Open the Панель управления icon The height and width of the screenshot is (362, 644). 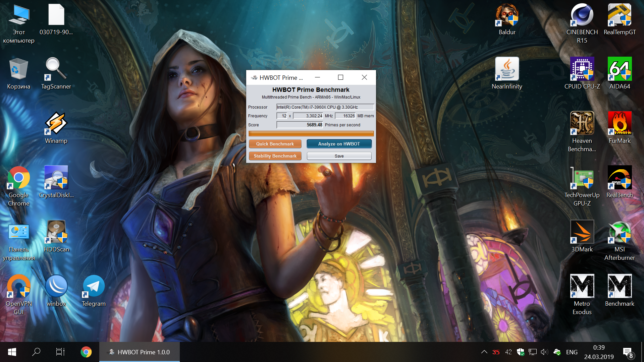point(19,241)
